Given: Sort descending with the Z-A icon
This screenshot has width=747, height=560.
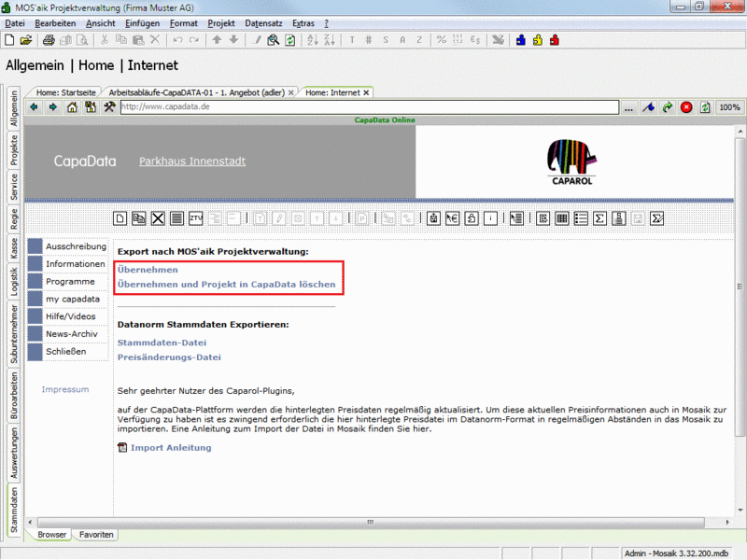Looking at the screenshot, I should (x=330, y=40).
